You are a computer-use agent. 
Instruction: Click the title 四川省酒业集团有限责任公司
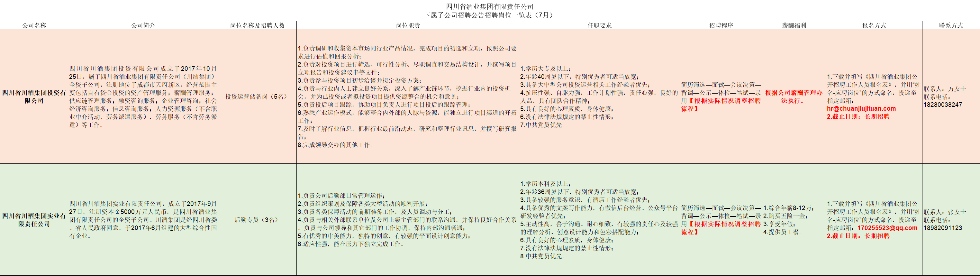tap(490, 6)
